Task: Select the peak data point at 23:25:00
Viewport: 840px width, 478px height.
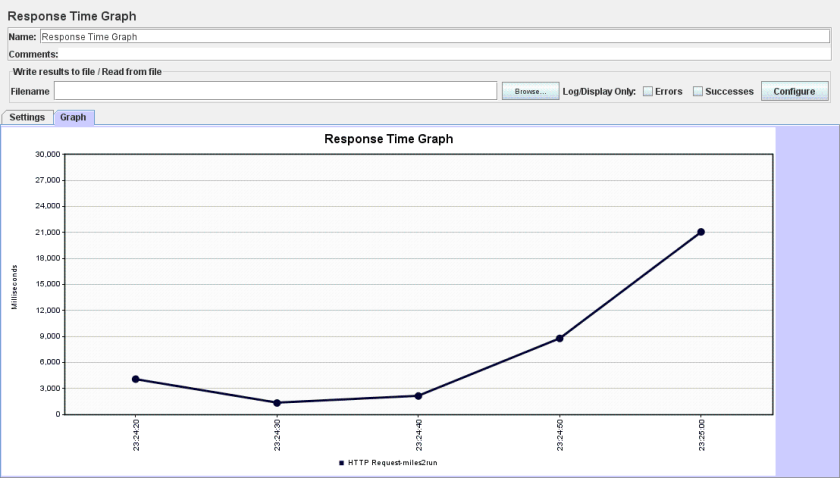Action: [701, 232]
